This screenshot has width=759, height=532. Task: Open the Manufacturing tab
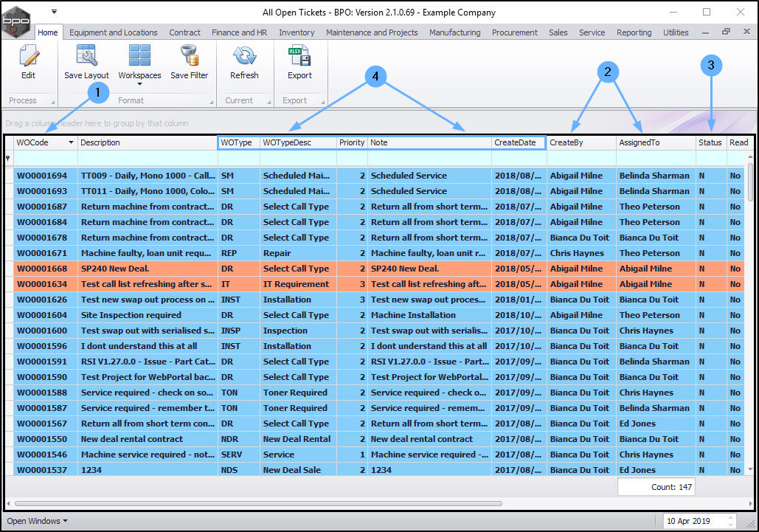[x=454, y=32]
